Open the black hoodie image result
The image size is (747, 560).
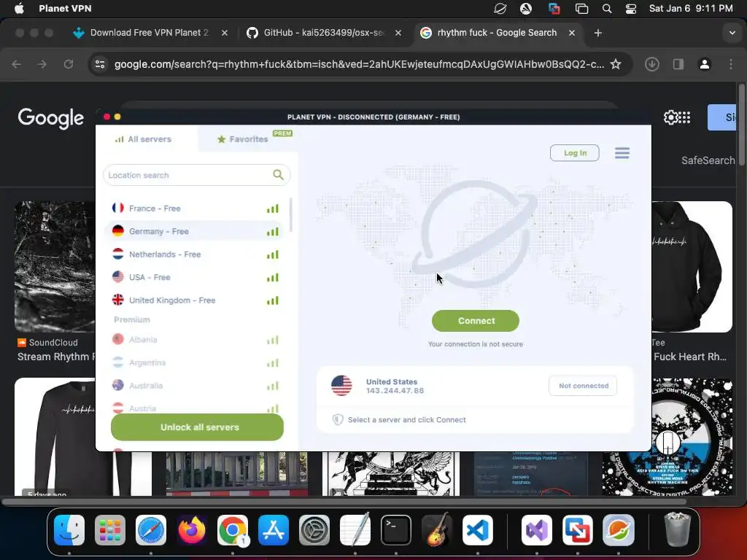(692, 267)
